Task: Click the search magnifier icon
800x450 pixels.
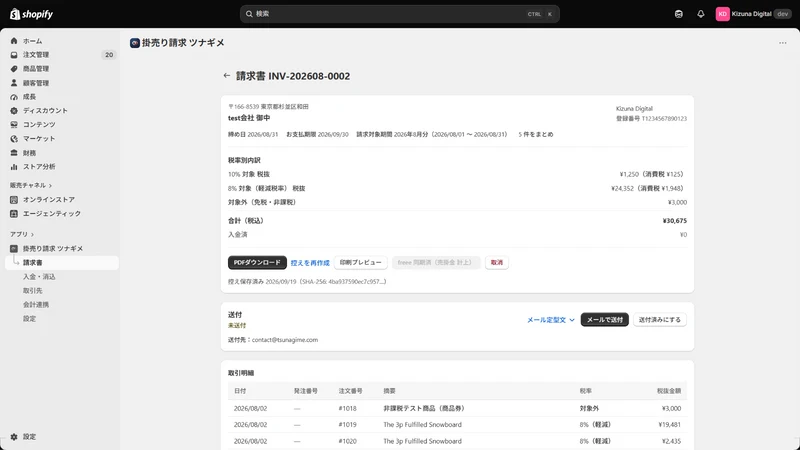Action: pyautogui.click(x=249, y=14)
